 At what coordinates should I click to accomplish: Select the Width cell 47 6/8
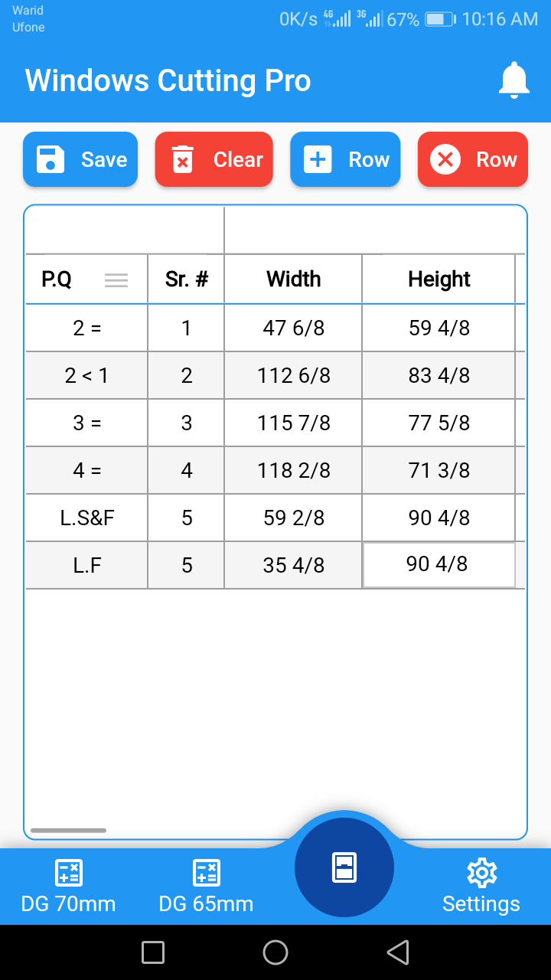[293, 328]
